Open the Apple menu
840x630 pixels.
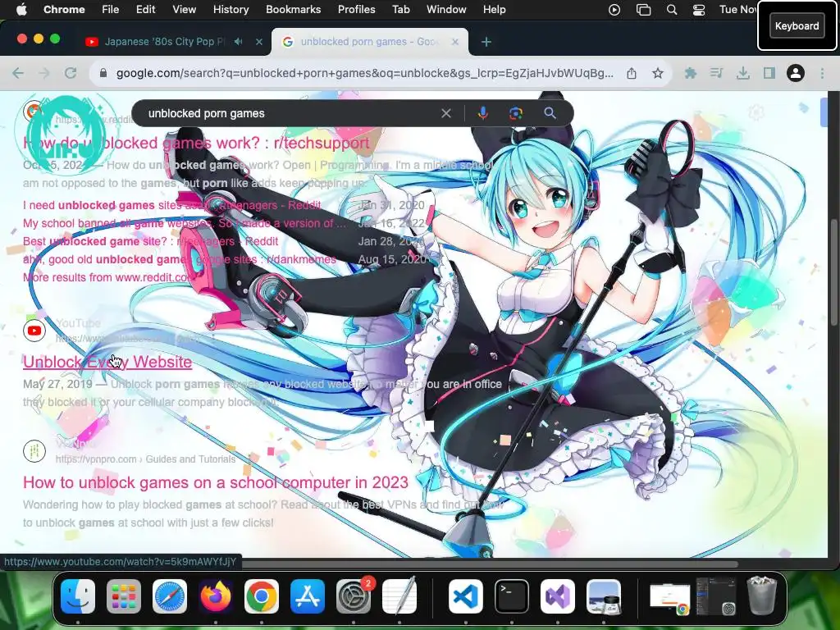[x=21, y=10]
